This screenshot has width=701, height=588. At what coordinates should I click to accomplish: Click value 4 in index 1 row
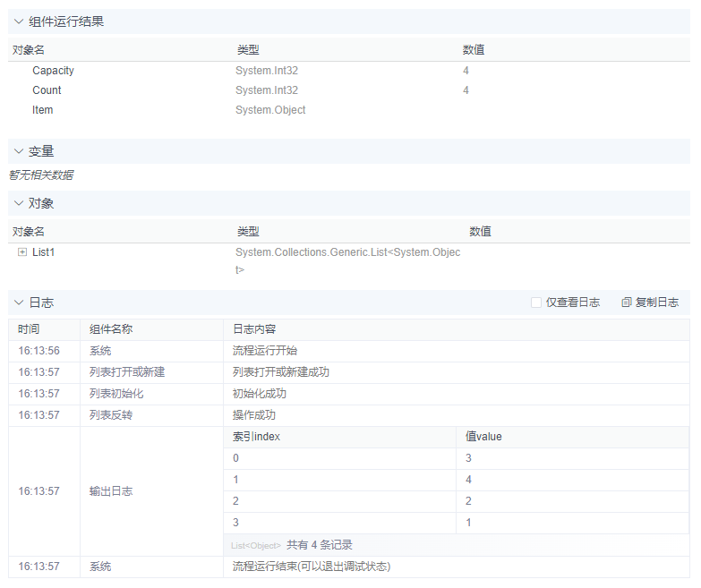pyautogui.click(x=468, y=480)
